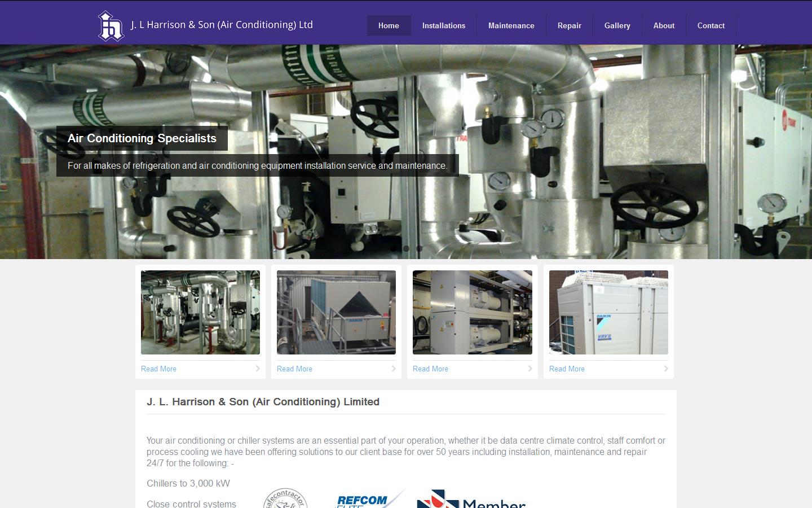Image resolution: width=812 pixels, height=508 pixels.
Task: Click the REFCOM Elite logo
Action: pyautogui.click(x=366, y=500)
